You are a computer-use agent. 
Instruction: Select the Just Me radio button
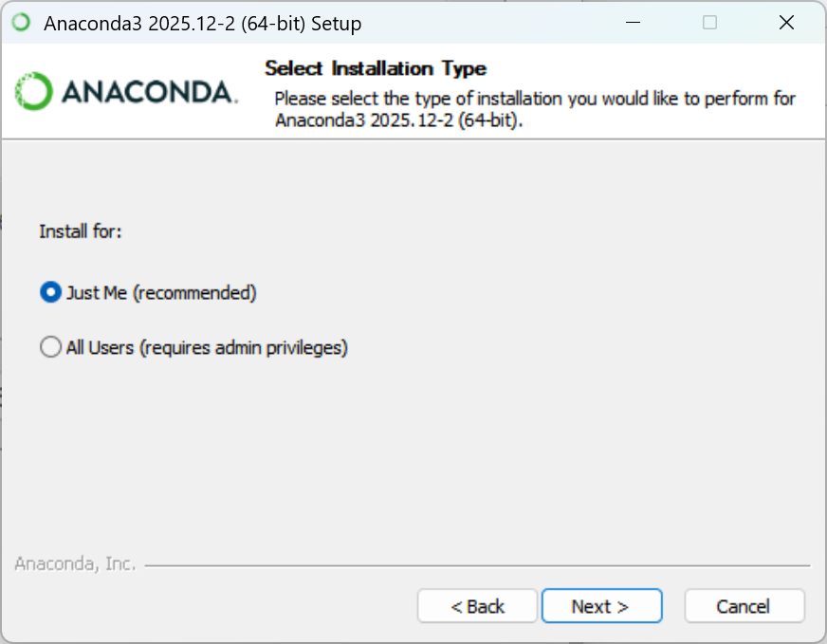pos(50,293)
